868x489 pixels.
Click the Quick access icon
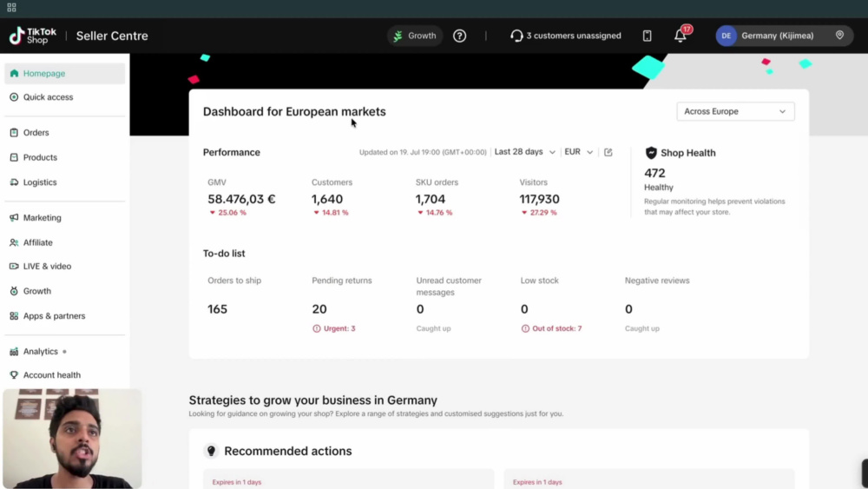coord(14,97)
